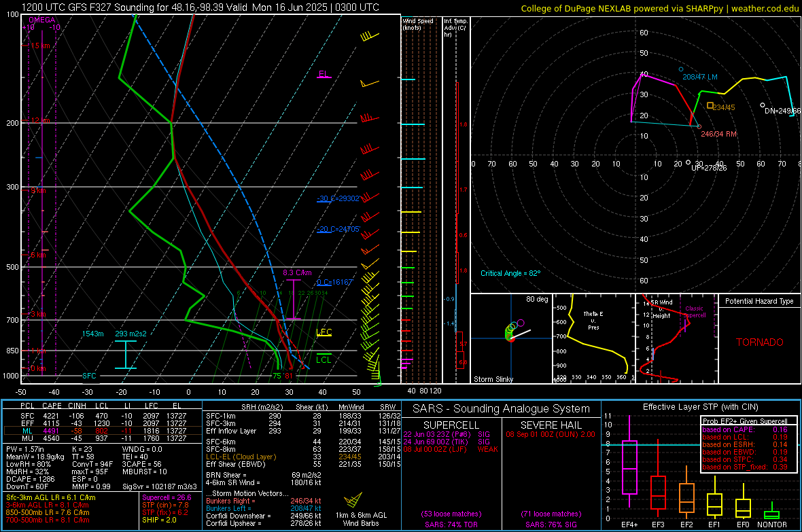
Task: Click the 'UP=278/26' hodograph label
Action: [709, 168]
